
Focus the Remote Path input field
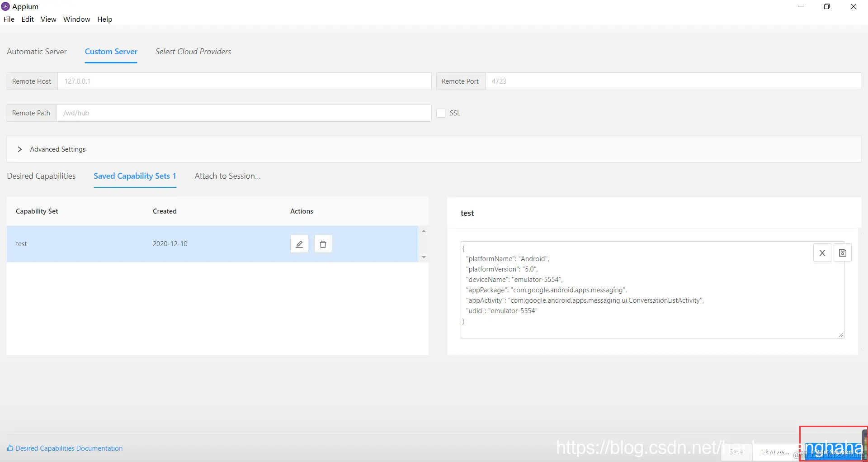click(244, 113)
